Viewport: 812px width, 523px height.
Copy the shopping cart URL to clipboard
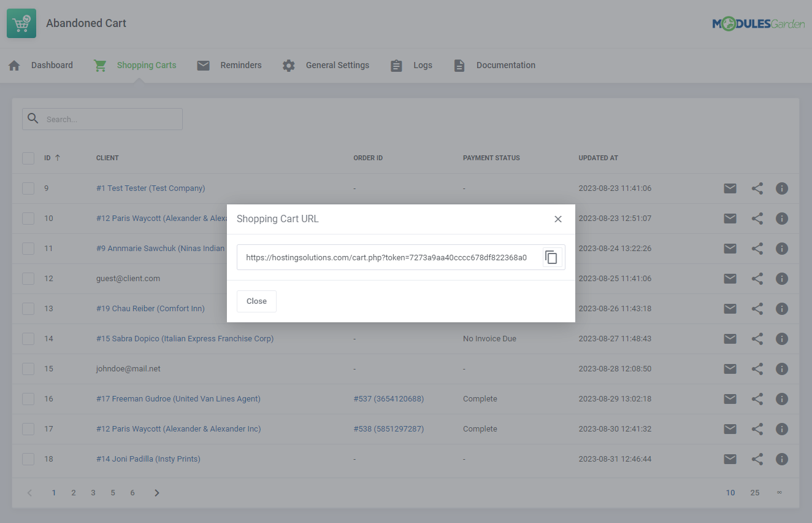551,257
